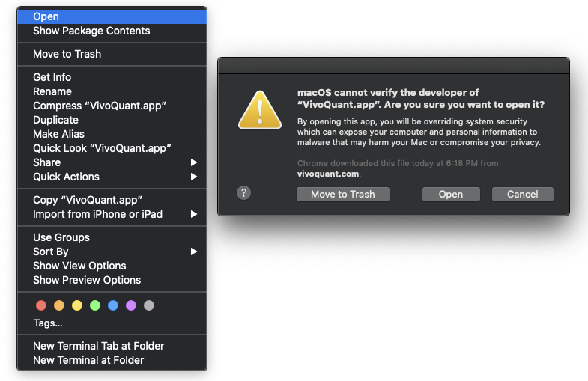Select the red color tag

click(x=41, y=305)
